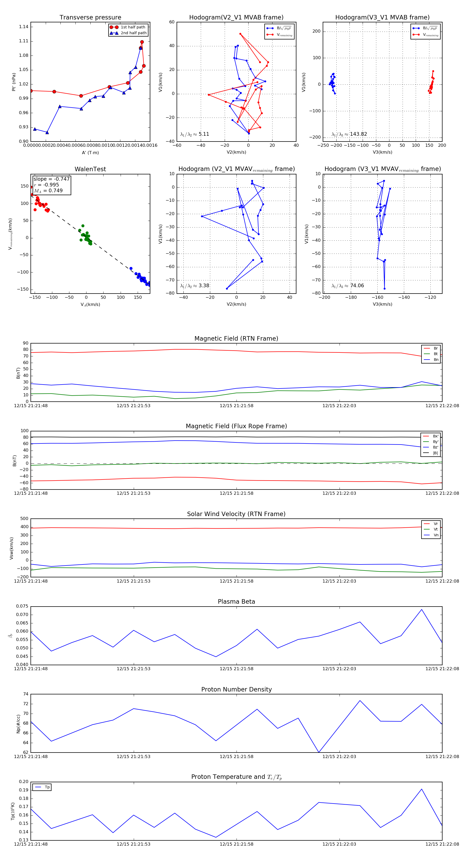Click the 'WalenTest' plot title

tap(90, 169)
